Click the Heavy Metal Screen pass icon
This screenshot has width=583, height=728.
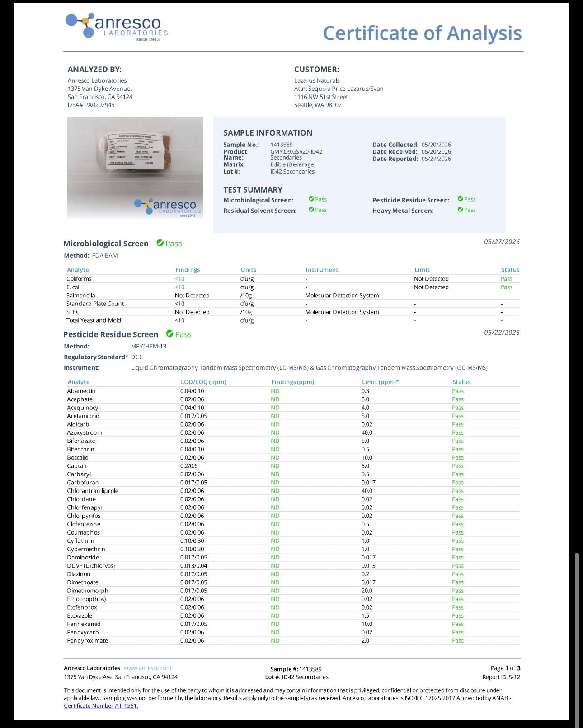click(460, 209)
